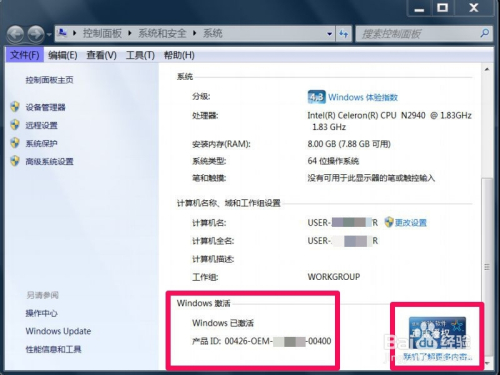
Task: Open 性能信息和工具 link
Action: [53, 349]
